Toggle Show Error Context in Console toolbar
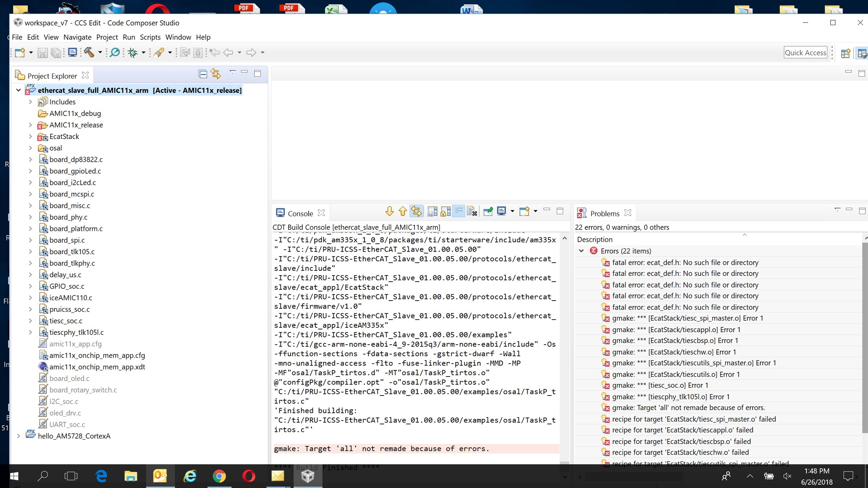 pos(416,211)
